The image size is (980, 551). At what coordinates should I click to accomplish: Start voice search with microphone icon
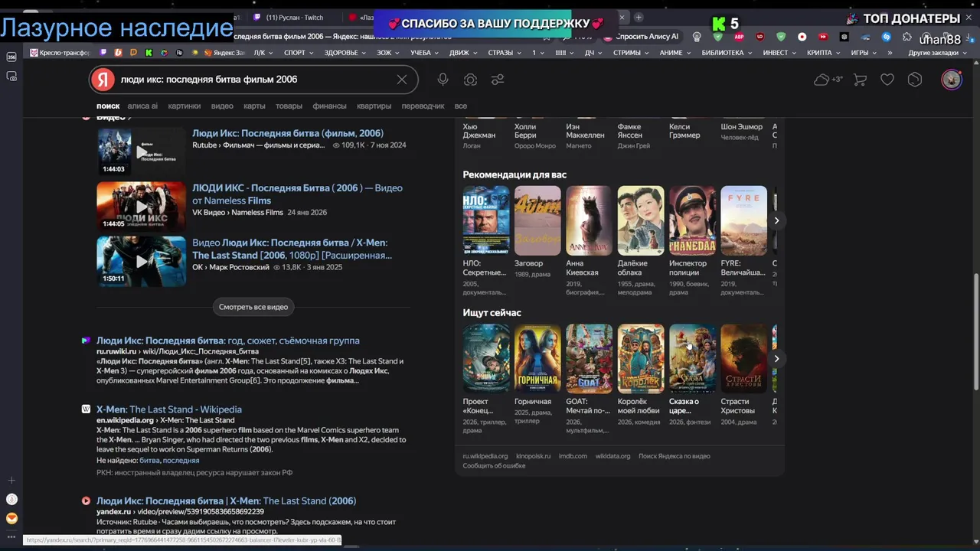click(x=443, y=80)
